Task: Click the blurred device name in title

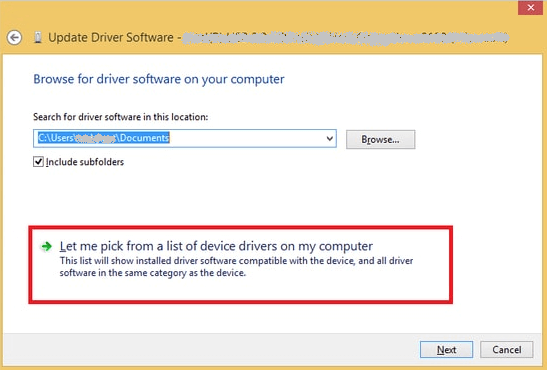Action: [x=345, y=38]
